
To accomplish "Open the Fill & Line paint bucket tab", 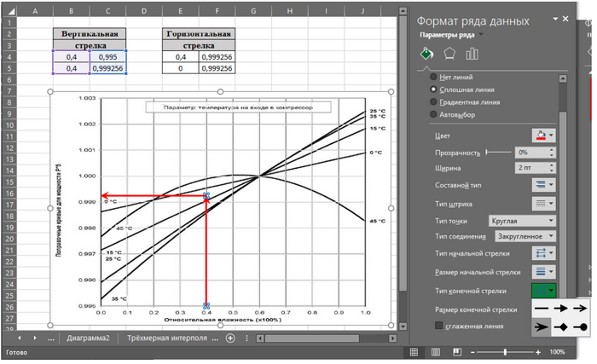I will (x=426, y=55).
